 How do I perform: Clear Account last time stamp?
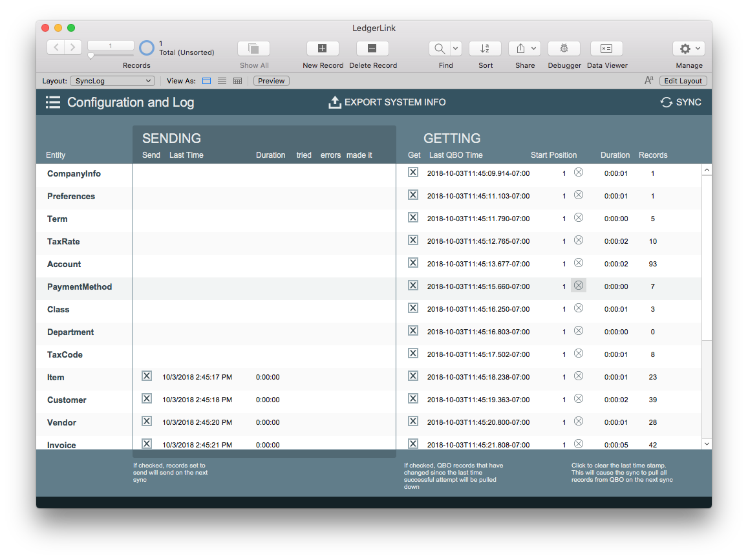(579, 263)
